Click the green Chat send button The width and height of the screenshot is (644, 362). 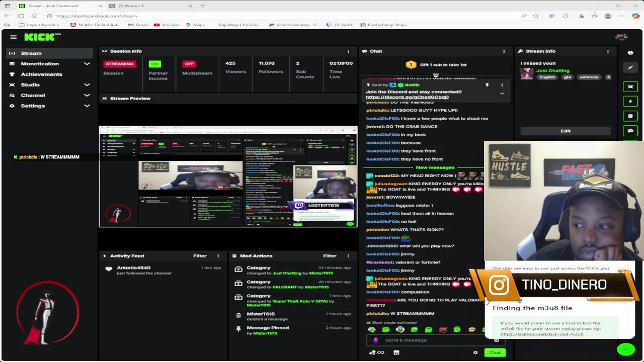tap(495, 352)
